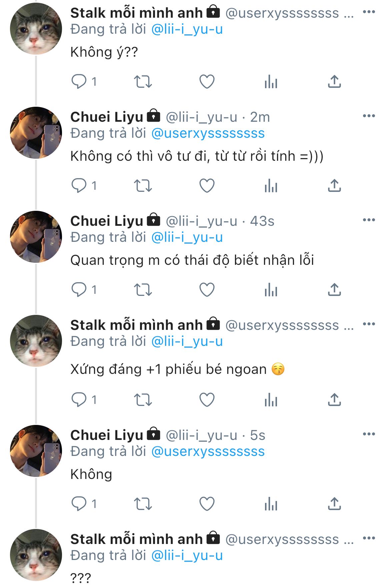This screenshot has width=390, height=588.
Task: Share the "Quan trọng m có thái độ" tweet
Action: (x=334, y=290)
